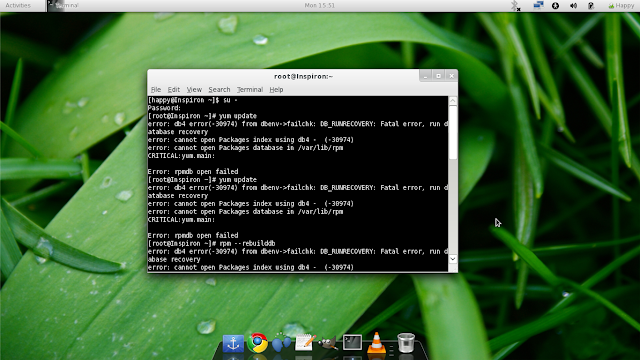This screenshot has width=640, height=360.
Task: Open the Edit menu in terminal
Action: pos(173,89)
